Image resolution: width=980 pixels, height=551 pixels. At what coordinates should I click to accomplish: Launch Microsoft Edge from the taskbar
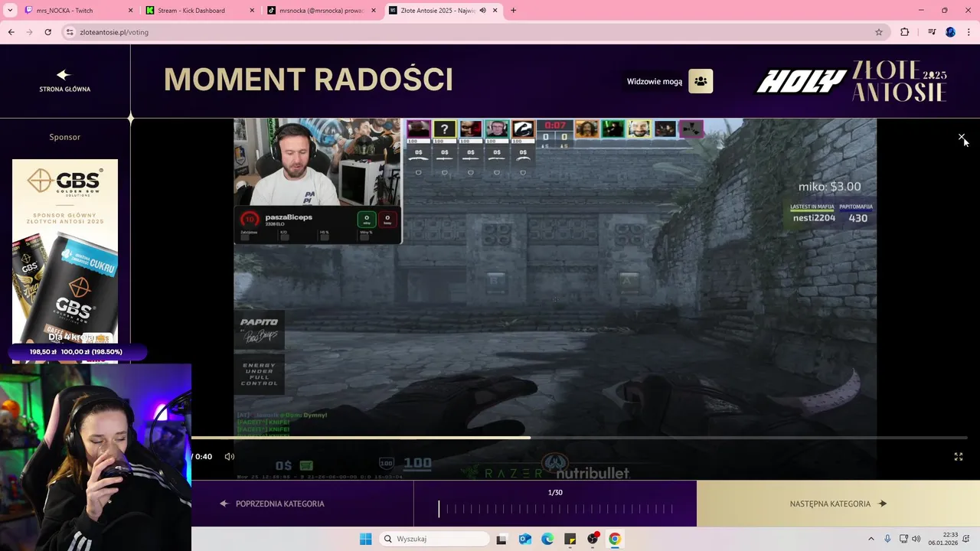click(x=547, y=539)
